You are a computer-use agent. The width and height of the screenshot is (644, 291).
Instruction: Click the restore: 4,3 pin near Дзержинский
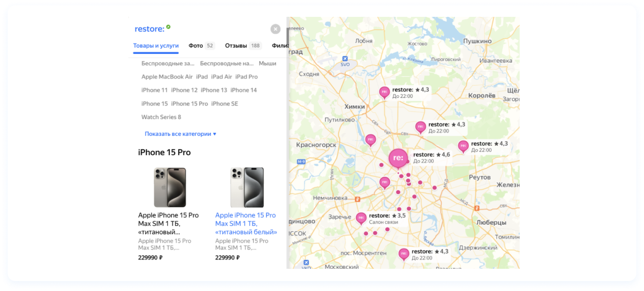pyautogui.click(x=404, y=253)
